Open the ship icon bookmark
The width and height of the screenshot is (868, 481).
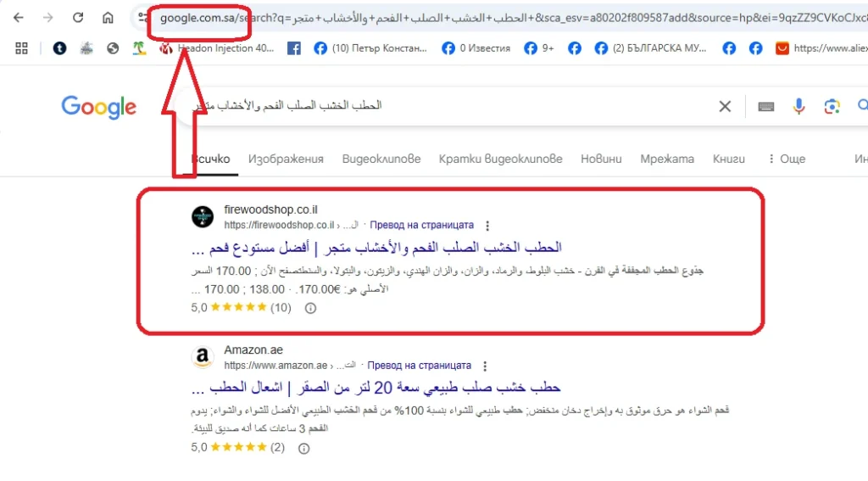tap(86, 48)
